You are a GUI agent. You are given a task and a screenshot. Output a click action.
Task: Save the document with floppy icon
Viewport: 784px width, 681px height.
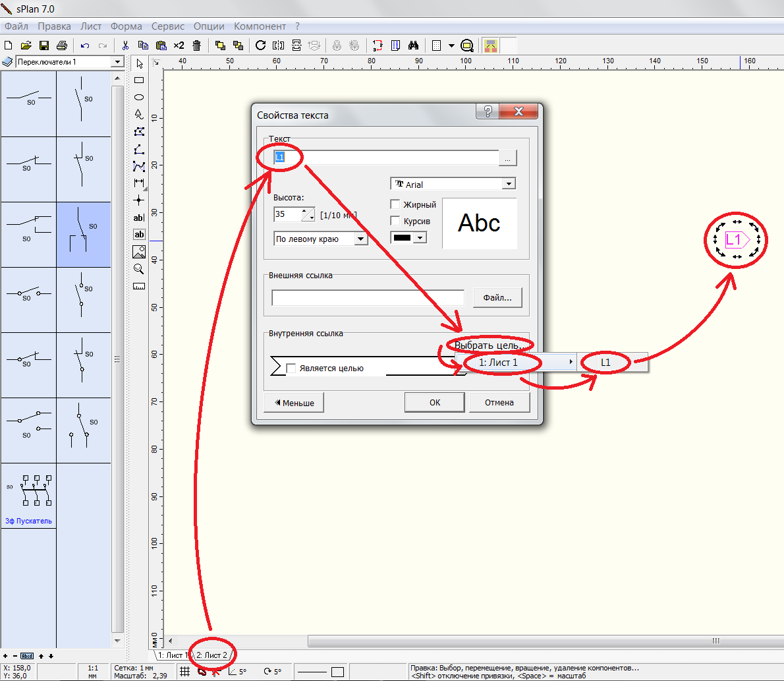pos(44,45)
